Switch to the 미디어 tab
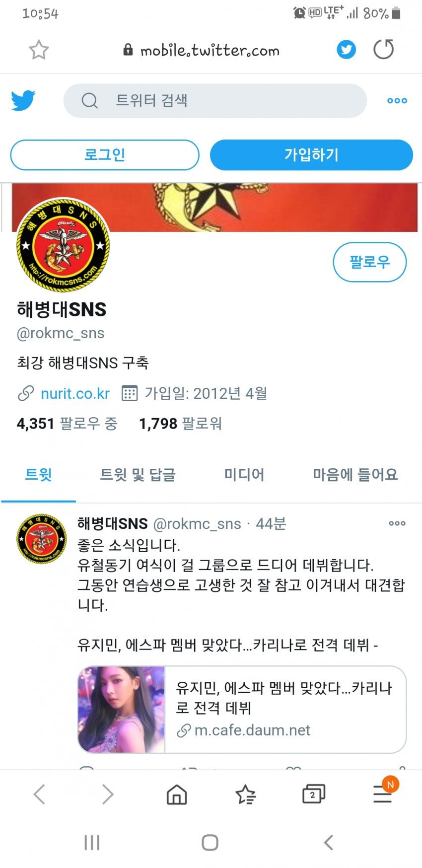Screen dimensions: 422x868 (244, 475)
